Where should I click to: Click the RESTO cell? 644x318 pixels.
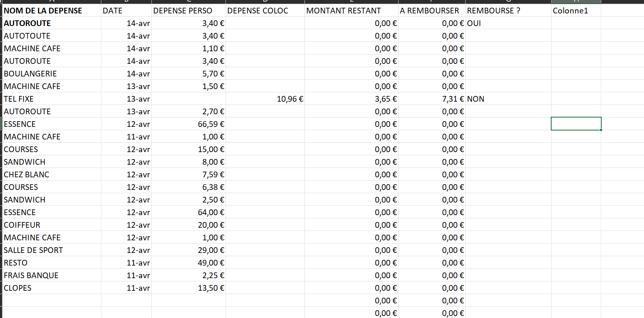[52, 263]
